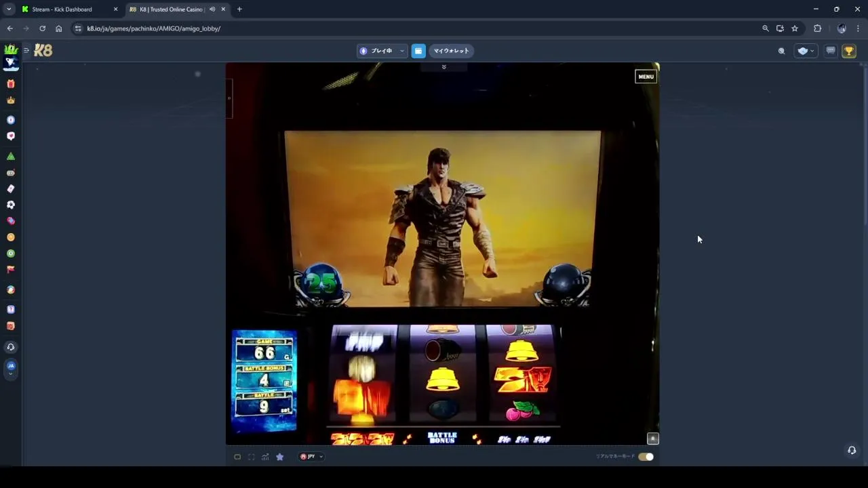This screenshot has height=488, width=868.
Task: Open the マイウォレット button
Action: pyautogui.click(x=451, y=51)
